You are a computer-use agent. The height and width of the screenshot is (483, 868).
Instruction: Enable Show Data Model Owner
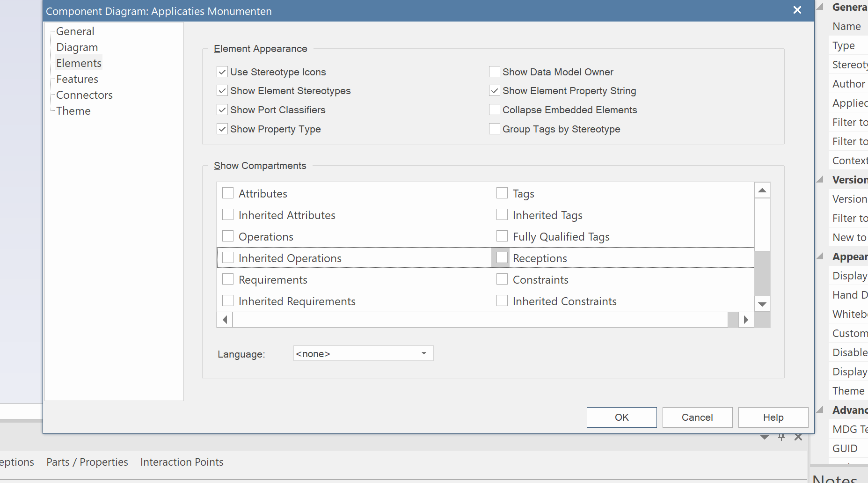495,72
